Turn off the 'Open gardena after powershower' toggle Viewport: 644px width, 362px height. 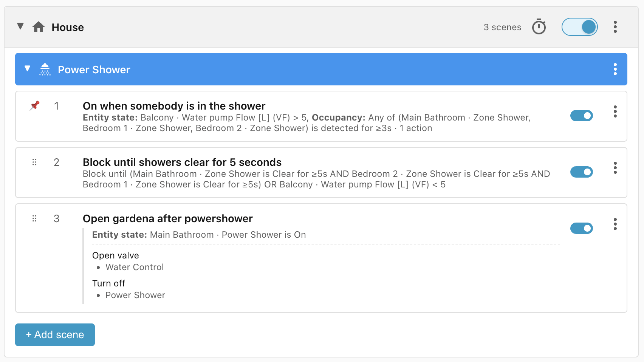tap(582, 228)
